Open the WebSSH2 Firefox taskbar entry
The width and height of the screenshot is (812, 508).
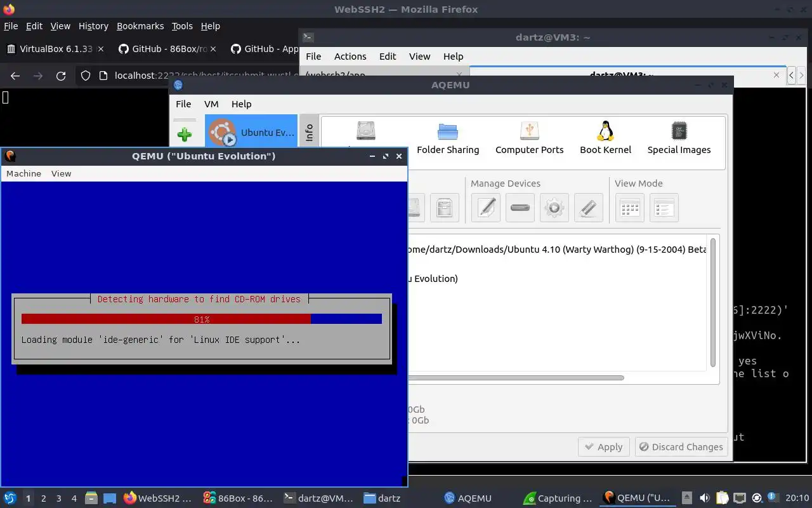point(157,498)
